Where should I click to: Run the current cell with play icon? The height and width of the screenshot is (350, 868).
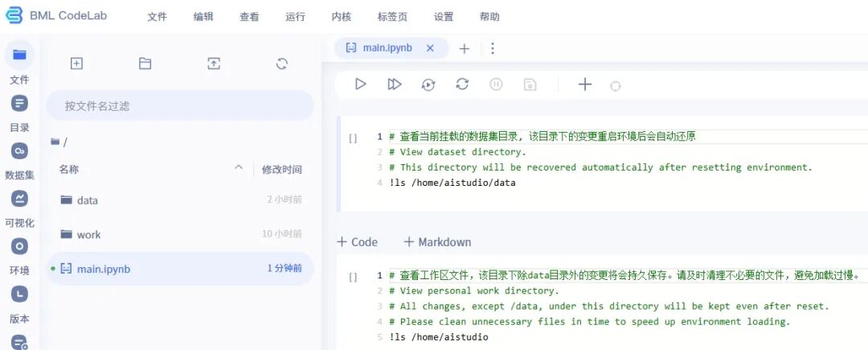coord(360,84)
